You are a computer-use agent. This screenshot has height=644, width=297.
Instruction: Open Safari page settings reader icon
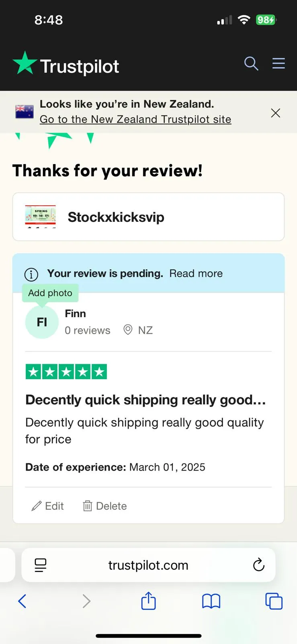(41, 565)
